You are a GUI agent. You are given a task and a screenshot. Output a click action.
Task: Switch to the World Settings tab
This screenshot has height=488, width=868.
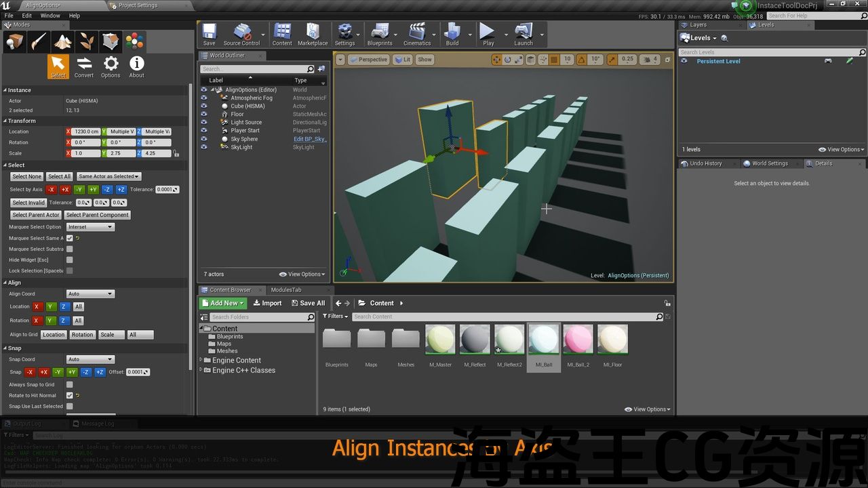[x=769, y=163]
